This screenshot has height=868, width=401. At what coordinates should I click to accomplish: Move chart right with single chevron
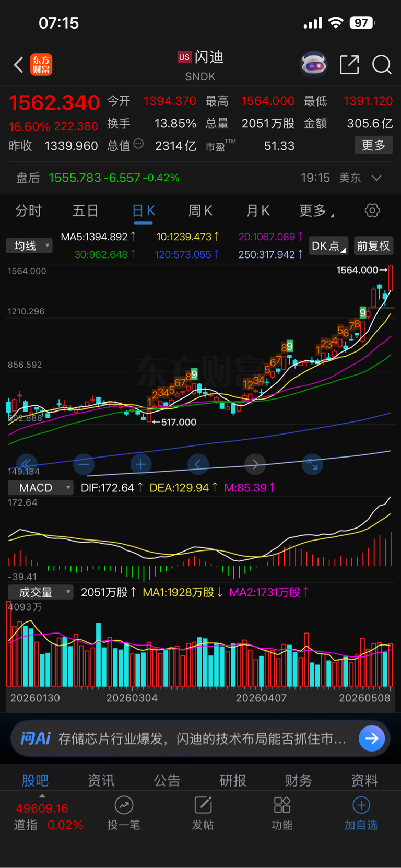[x=255, y=463]
